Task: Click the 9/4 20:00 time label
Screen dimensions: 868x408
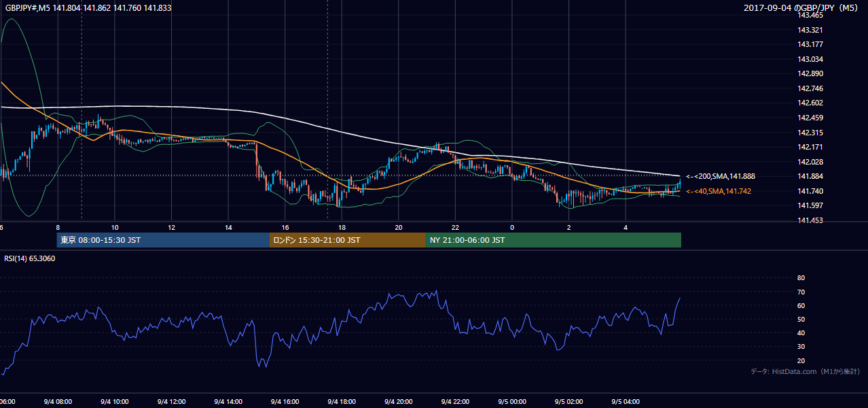Action: 399,401
